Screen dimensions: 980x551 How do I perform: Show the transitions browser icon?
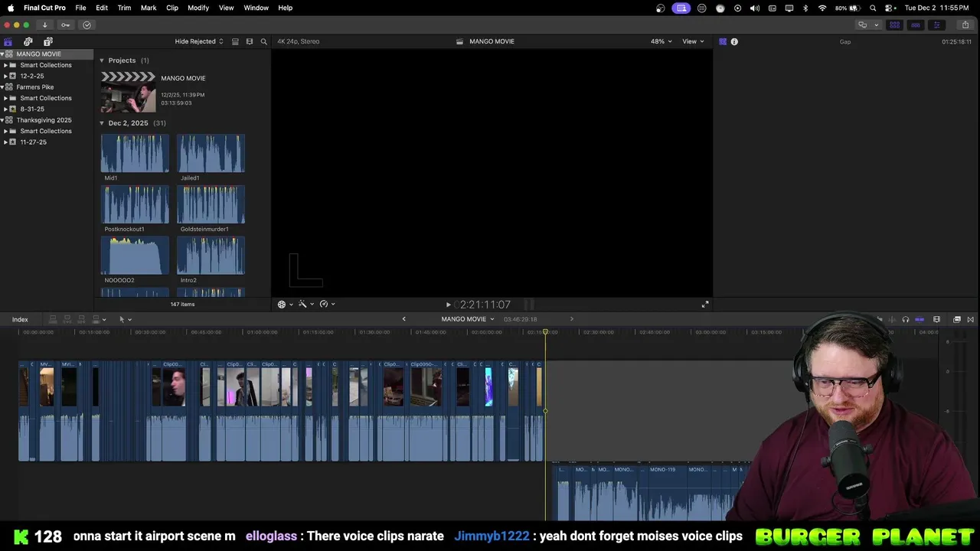click(x=971, y=319)
